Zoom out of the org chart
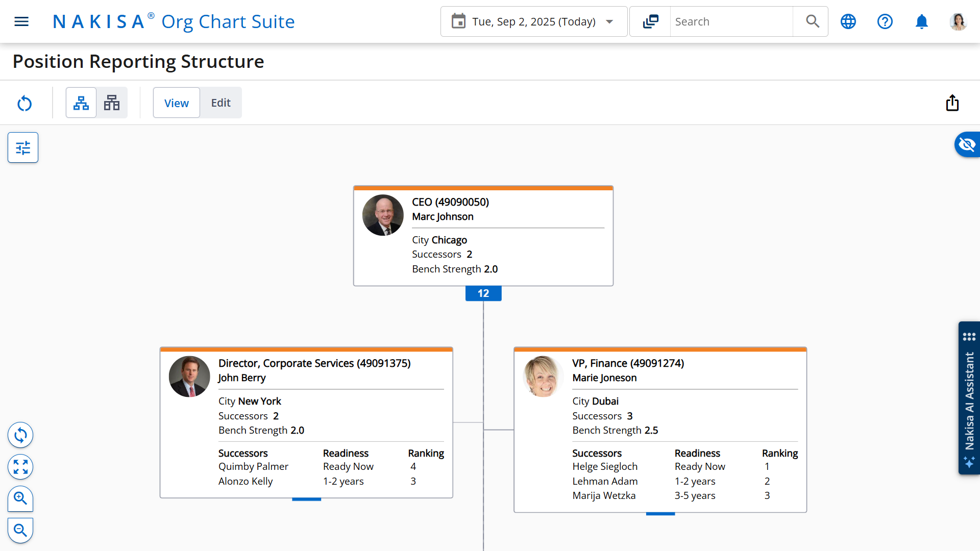Screen dimensions: 980x551 click(x=20, y=530)
